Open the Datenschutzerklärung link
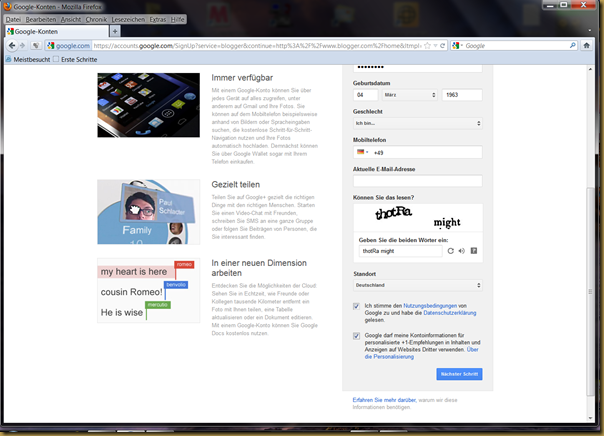The image size is (604, 436). 450,313
